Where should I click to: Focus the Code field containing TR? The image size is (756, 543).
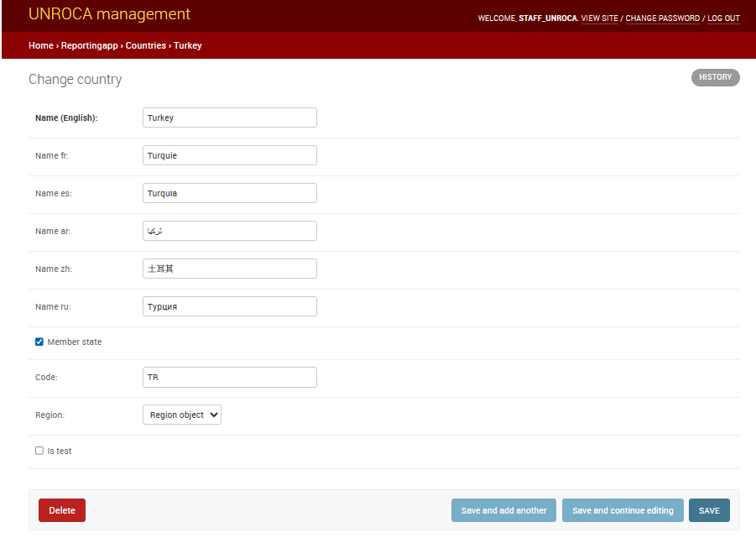pos(230,377)
